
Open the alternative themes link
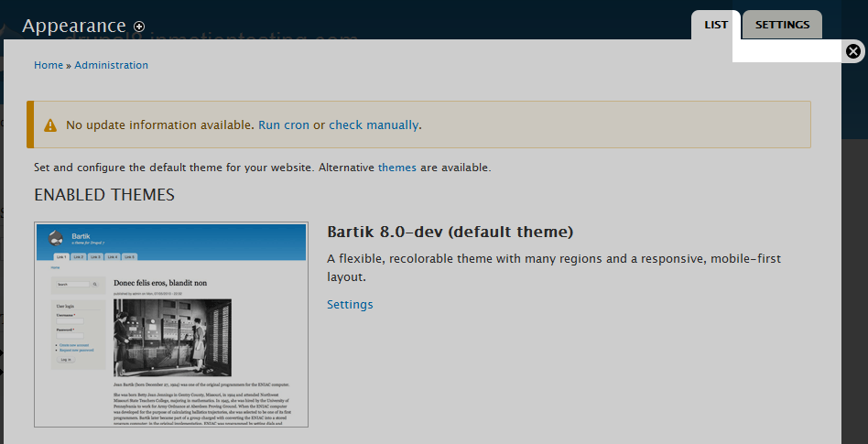click(x=396, y=168)
